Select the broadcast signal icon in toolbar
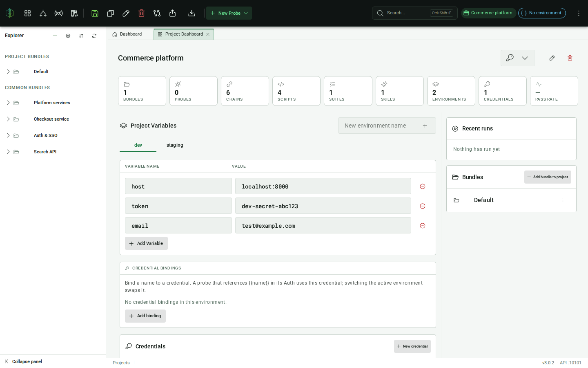The height and width of the screenshot is (368, 588). pos(59,13)
